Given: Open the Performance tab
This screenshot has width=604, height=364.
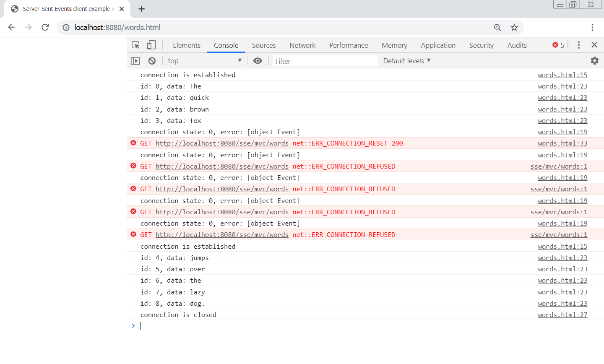Looking at the screenshot, I should coord(349,45).
